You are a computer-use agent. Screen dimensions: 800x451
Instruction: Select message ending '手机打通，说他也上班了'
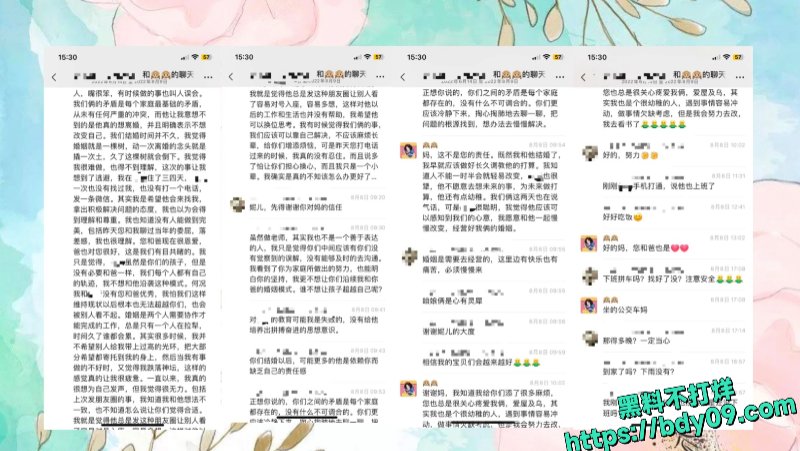659,186
